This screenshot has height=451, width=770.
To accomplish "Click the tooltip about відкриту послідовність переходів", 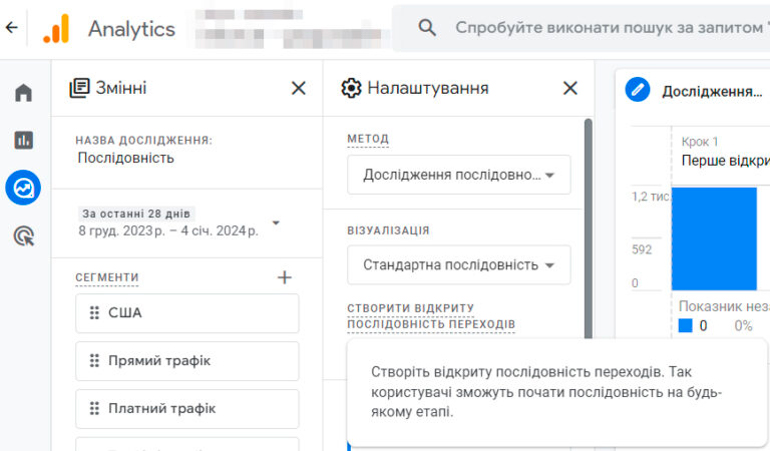I will (557, 392).
